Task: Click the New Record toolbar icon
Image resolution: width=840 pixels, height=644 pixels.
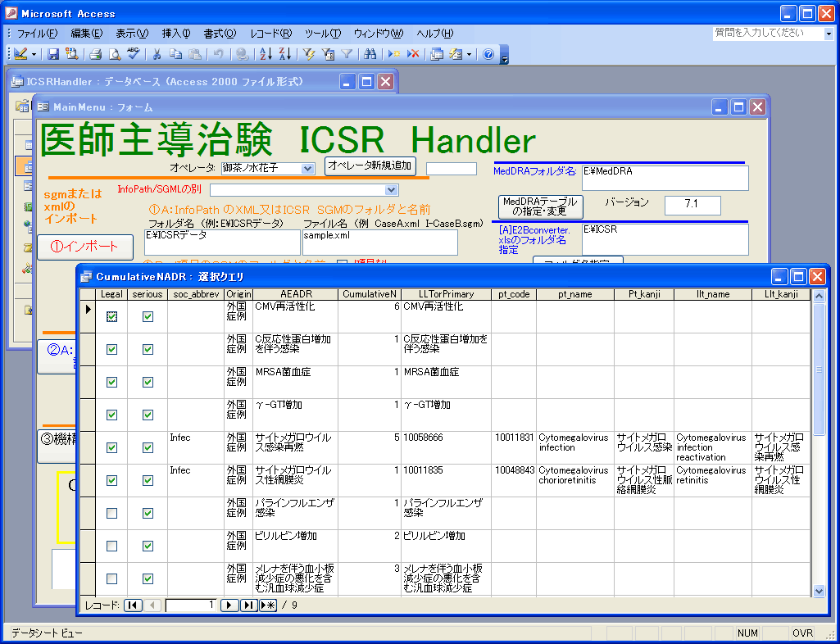Action: point(394,54)
